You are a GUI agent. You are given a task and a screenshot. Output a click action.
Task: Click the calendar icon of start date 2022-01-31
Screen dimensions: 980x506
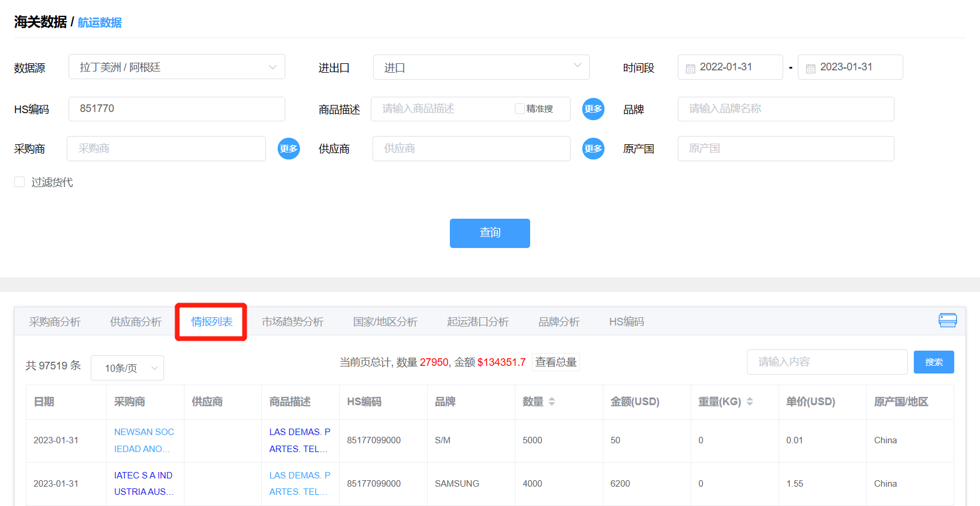(x=690, y=69)
